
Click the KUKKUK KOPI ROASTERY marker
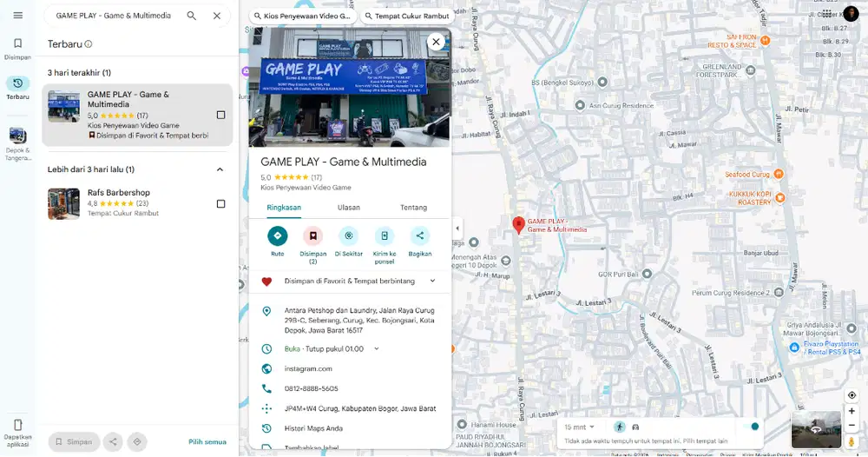(780, 198)
